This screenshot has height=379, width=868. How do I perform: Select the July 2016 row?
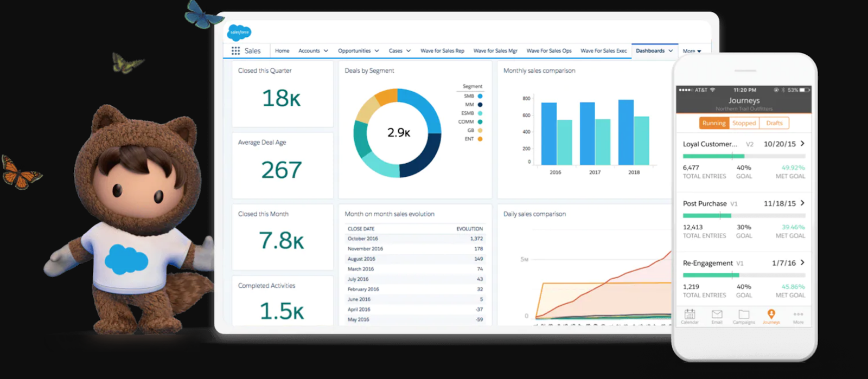tap(415, 279)
